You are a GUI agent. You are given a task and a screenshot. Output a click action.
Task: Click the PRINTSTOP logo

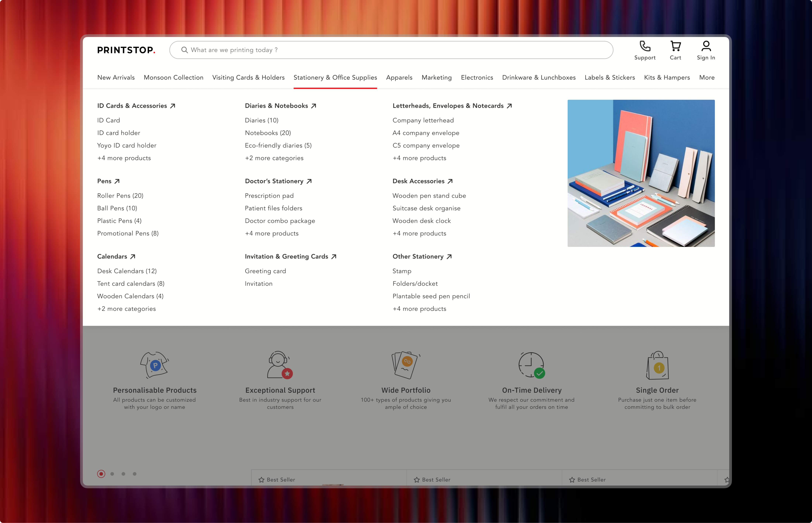126,50
